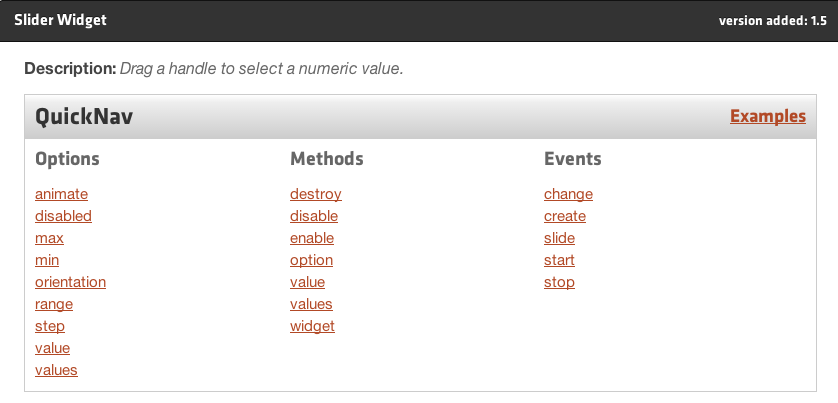This screenshot has height=403, width=838.
Task: Open the Examples link in QuickNav
Action: coord(767,116)
